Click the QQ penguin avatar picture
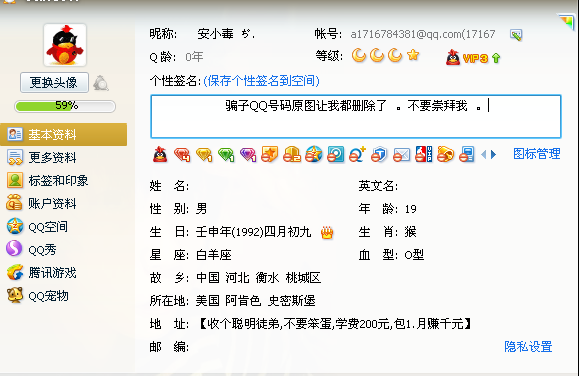The height and width of the screenshot is (376, 579). [x=65, y=45]
